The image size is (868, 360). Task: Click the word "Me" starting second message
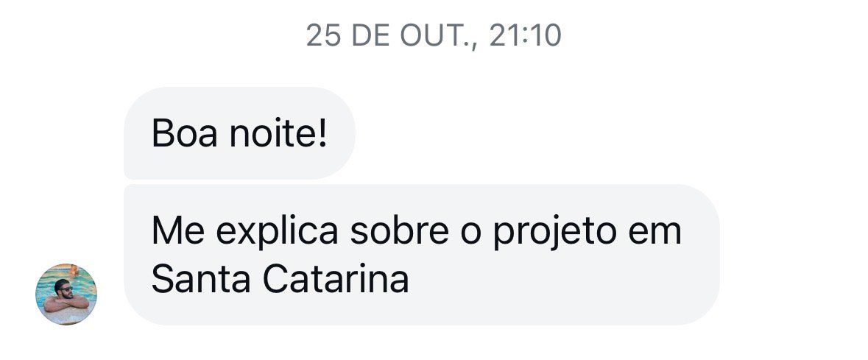[172, 232]
